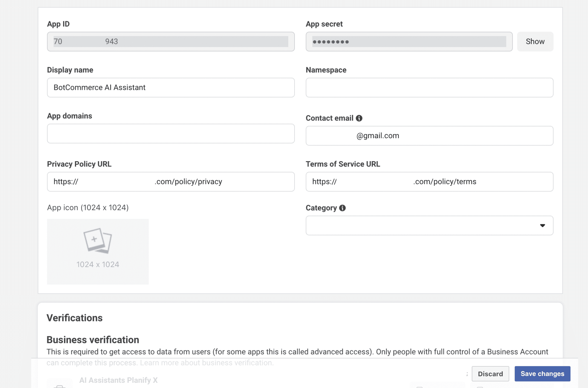Click the Contact email info icon
The image size is (588, 388).
359,118
